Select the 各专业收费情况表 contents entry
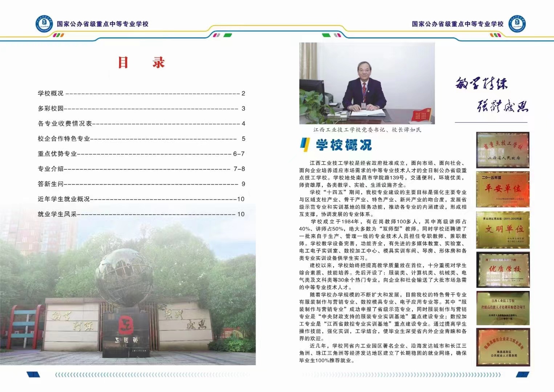This screenshot has width=554, height=392. (65, 124)
